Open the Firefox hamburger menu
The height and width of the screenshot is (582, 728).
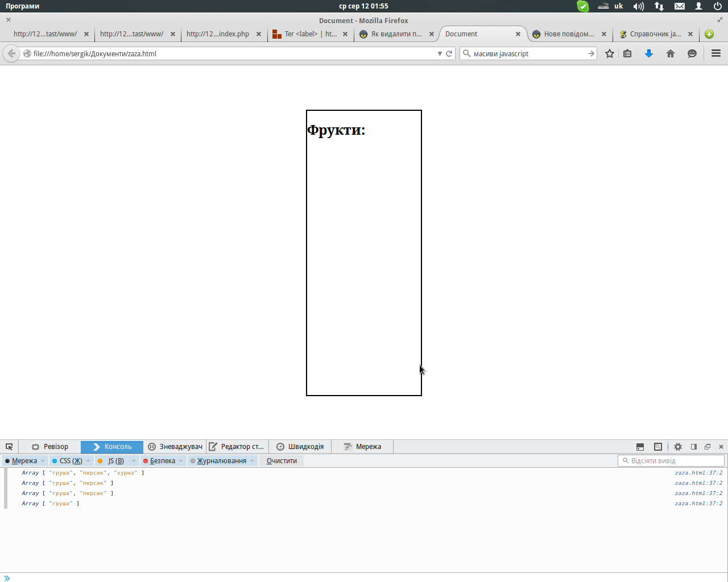pyautogui.click(x=716, y=53)
